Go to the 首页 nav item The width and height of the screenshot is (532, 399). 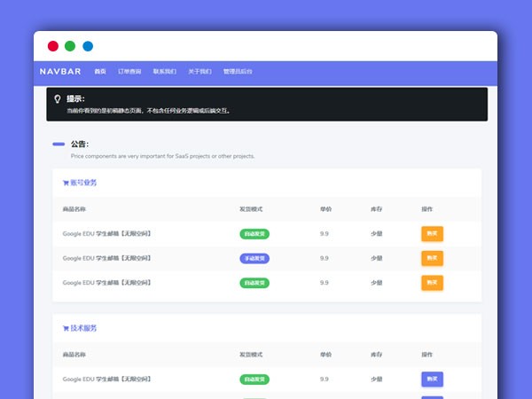pos(100,71)
